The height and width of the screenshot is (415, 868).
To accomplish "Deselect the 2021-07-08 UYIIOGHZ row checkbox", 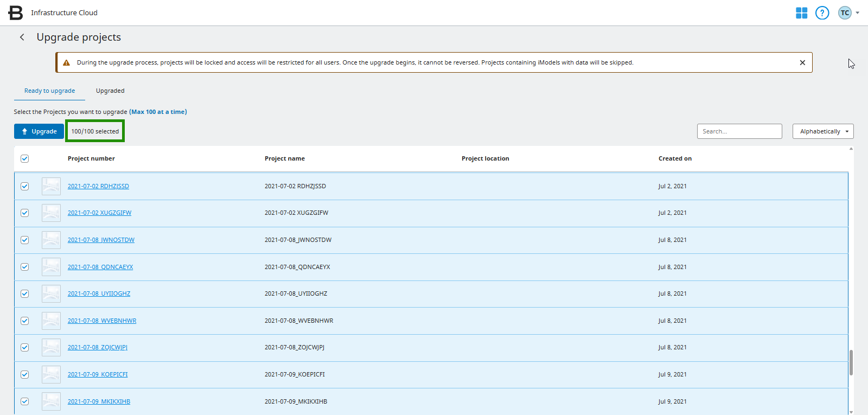I will 24,293.
